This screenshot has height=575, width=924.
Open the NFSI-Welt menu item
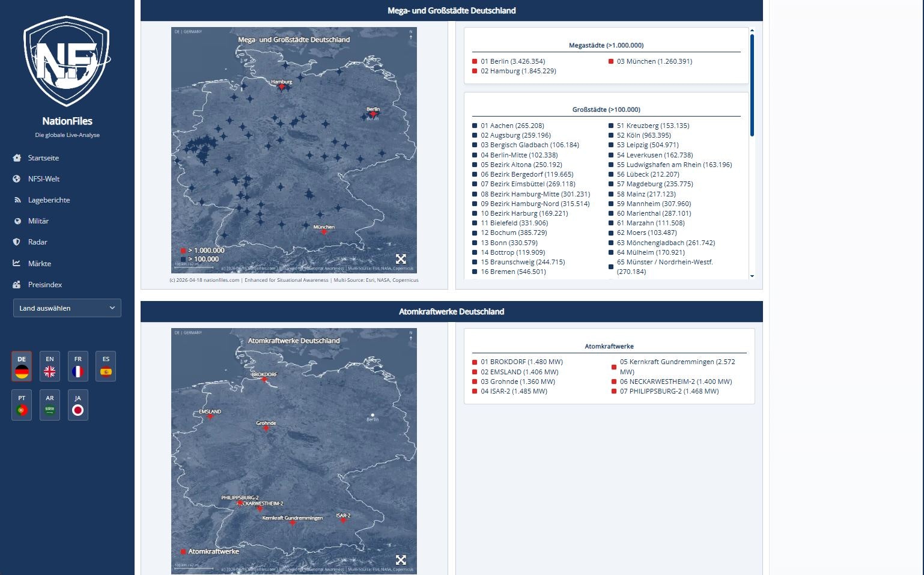coord(44,179)
